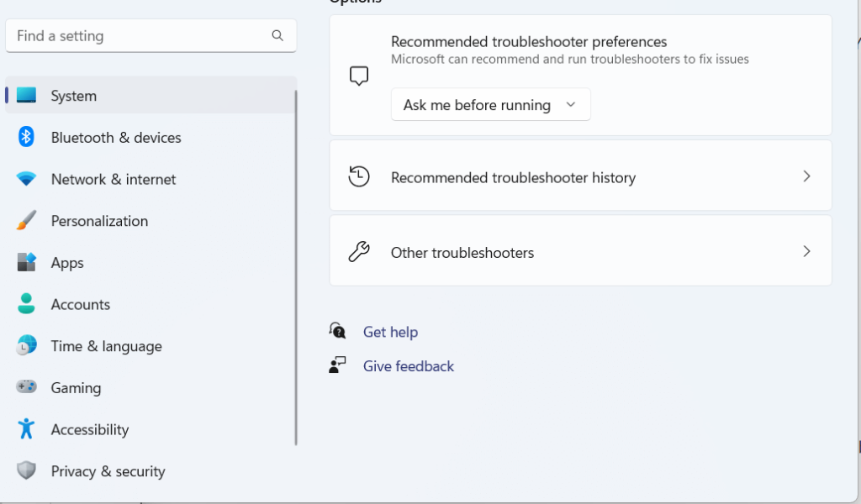Open the Get help link

(390, 332)
